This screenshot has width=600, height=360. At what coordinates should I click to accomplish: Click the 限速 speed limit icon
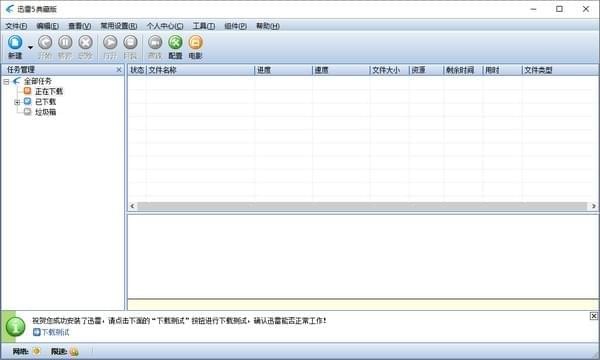[74, 351]
